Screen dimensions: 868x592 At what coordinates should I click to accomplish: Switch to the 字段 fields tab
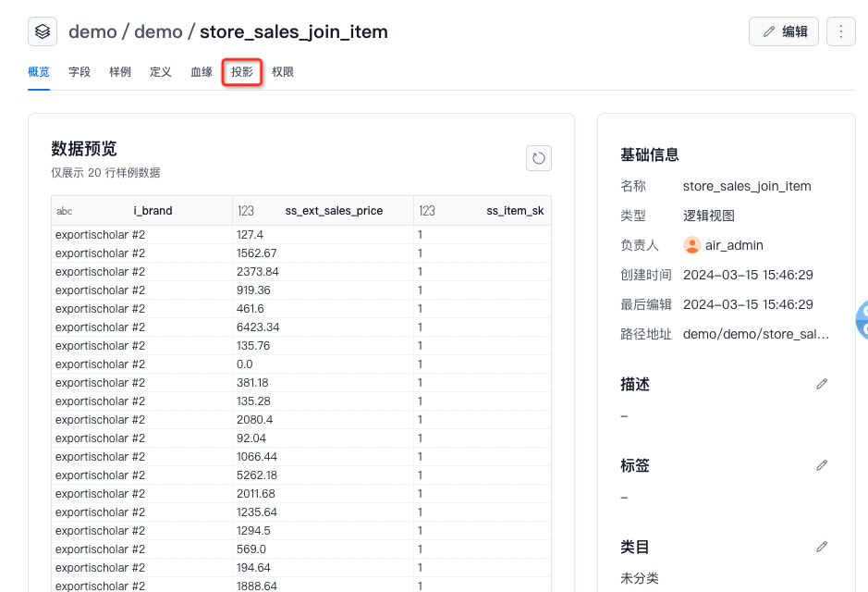tap(79, 72)
